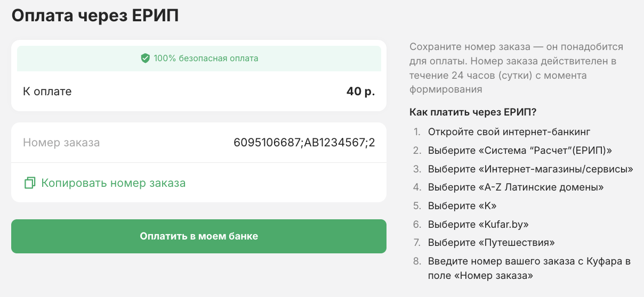Click the Интернет-магазины/сервисы instruction step
The width and height of the screenshot is (644, 297).
[x=530, y=169]
